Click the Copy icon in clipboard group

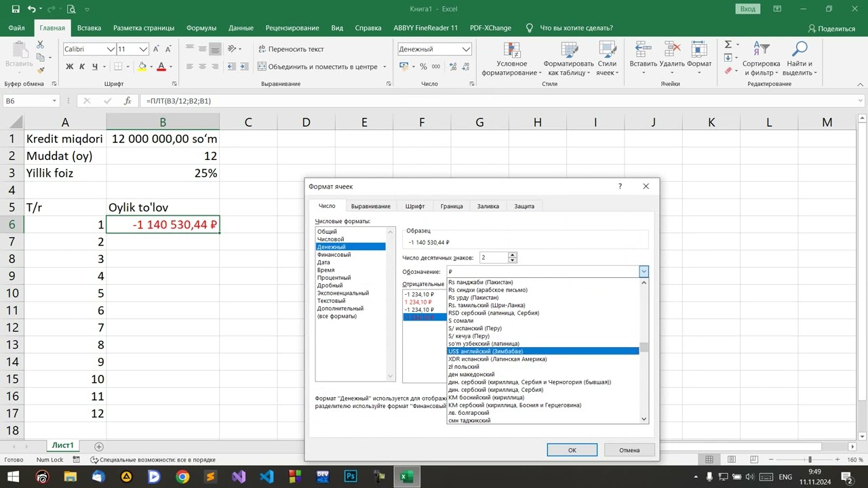[40, 58]
